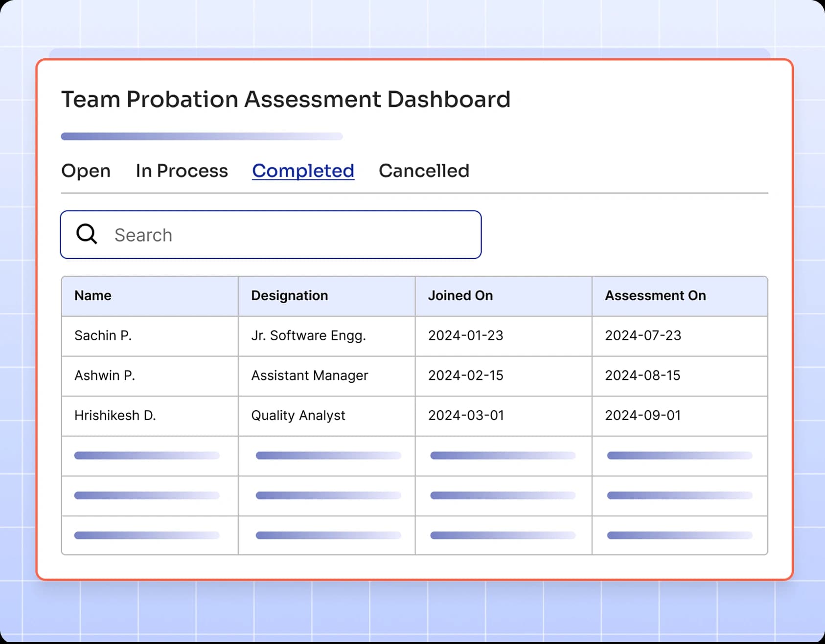Image resolution: width=825 pixels, height=644 pixels.
Task: Open the Cancelled tab
Action: click(423, 171)
